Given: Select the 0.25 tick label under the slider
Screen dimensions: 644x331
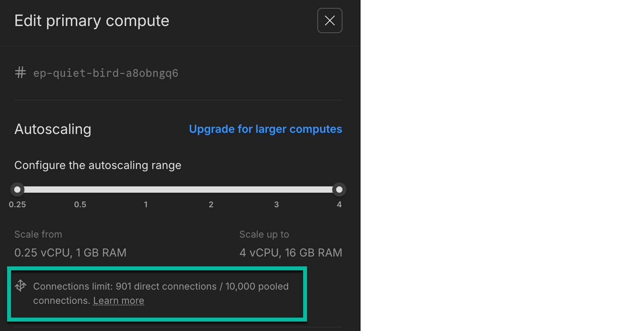Looking at the screenshot, I should (17, 205).
